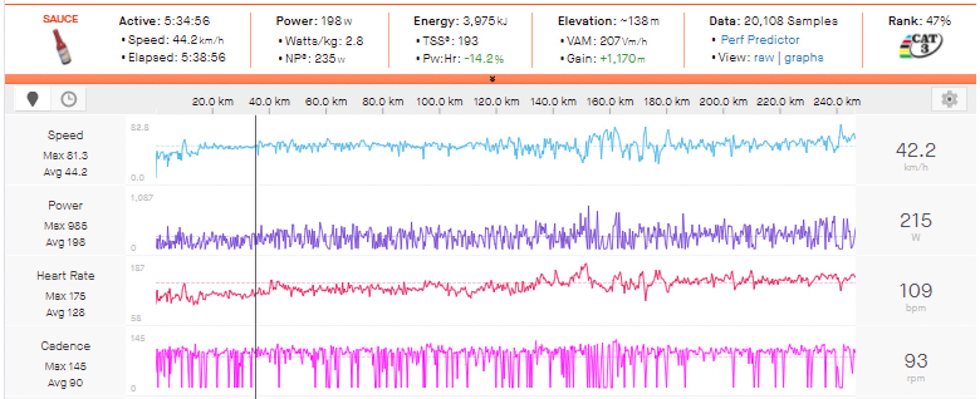980x399 pixels.
Task: Click the 200.0 km mark on distance axis
Action: [723, 102]
